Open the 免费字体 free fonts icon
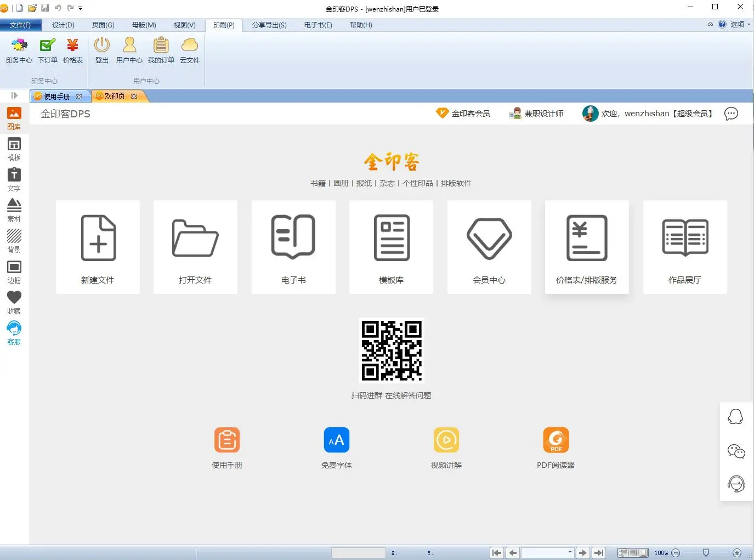The width and height of the screenshot is (754, 560). 336,448
